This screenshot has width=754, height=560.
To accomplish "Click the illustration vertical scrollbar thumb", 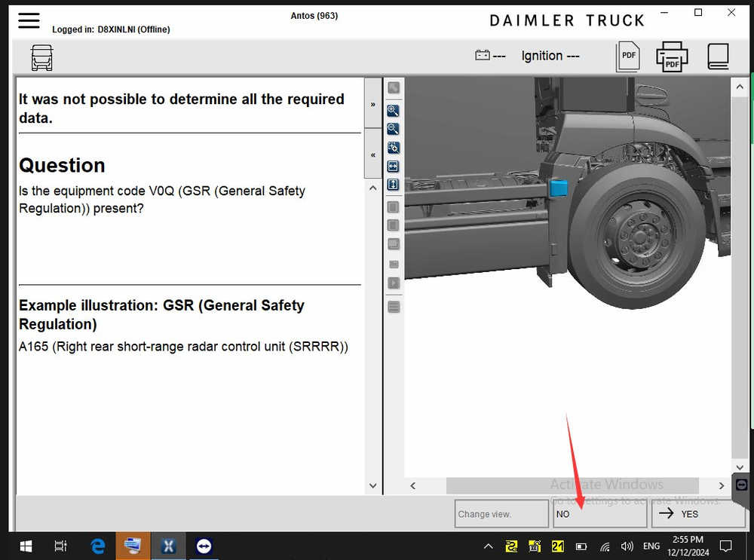I will (740, 277).
